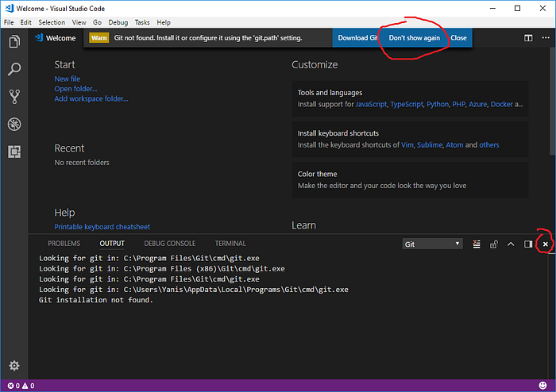Switch to the TERMINAL panel tab
This screenshot has width=556, height=392.
tap(230, 244)
